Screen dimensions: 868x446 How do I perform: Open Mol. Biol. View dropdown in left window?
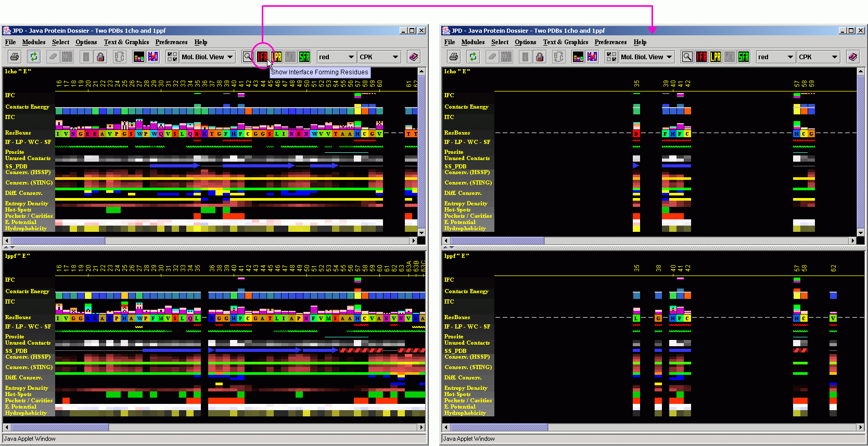click(208, 57)
